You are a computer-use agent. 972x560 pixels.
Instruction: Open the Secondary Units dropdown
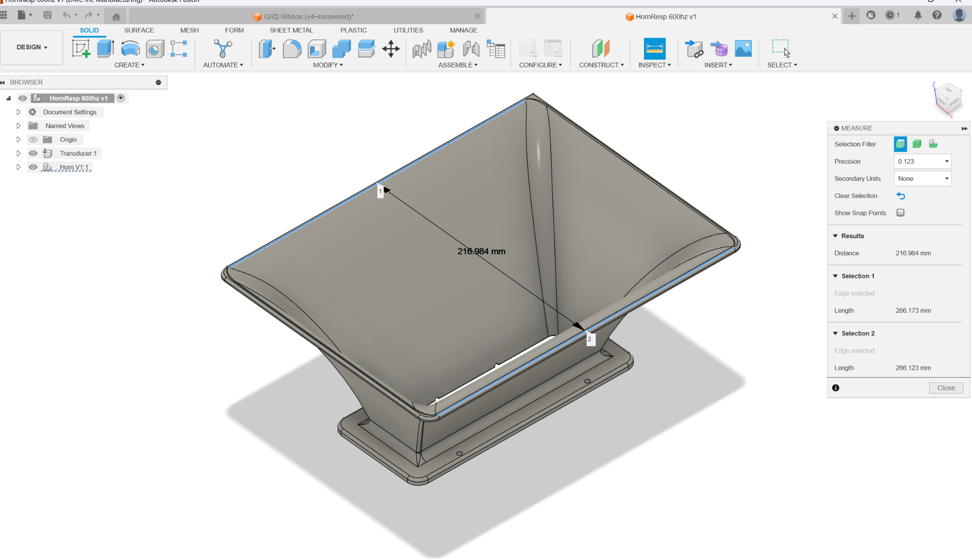pyautogui.click(x=923, y=178)
